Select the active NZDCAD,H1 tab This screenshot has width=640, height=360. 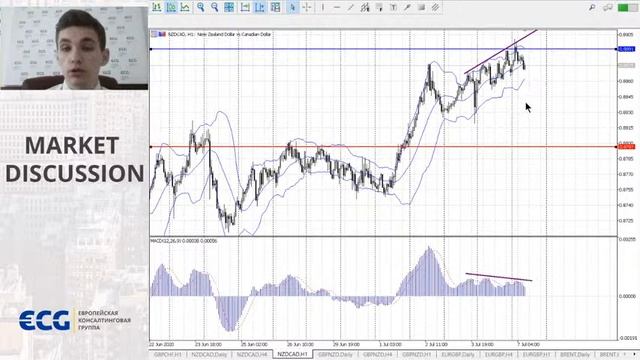(x=293, y=354)
